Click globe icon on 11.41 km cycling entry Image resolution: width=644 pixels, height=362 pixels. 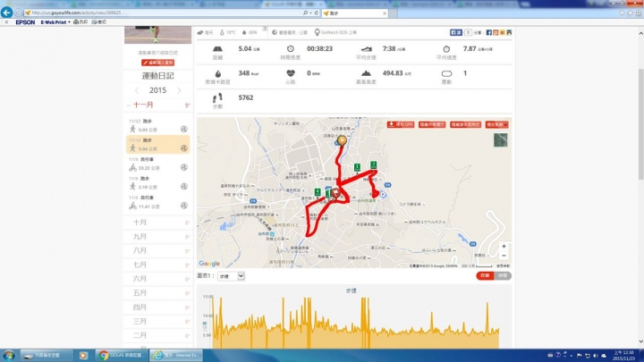184,206
